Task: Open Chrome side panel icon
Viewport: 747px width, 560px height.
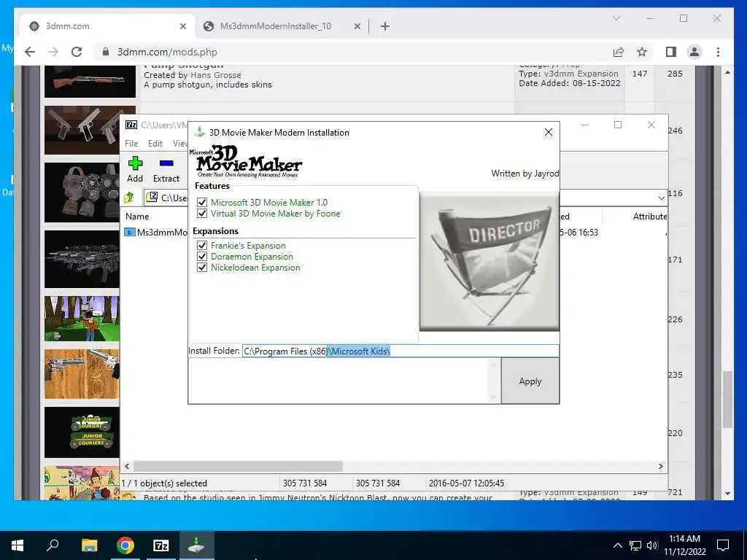Action: click(x=671, y=52)
